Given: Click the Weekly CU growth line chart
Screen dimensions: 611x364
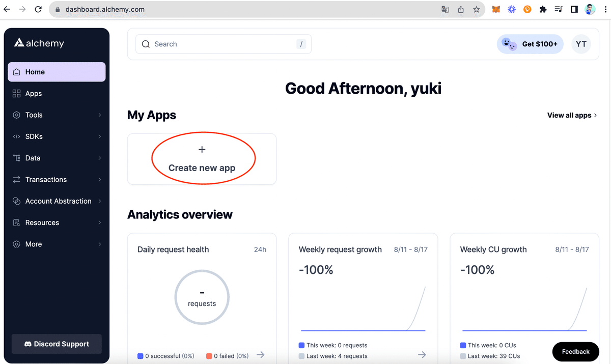Looking at the screenshot, I should tap(524, 309).
